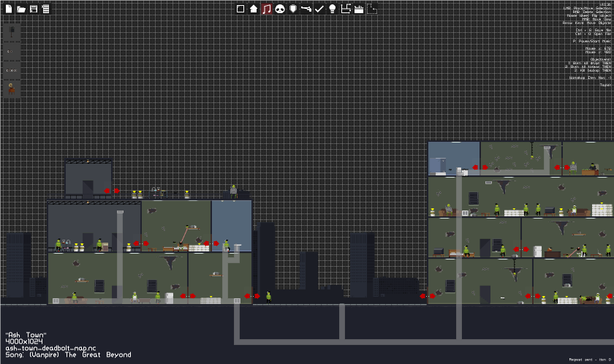This screenshot has width=614, height=364.
Task: Select the dark rooftop shed on the left building
Action: [88, 179]
